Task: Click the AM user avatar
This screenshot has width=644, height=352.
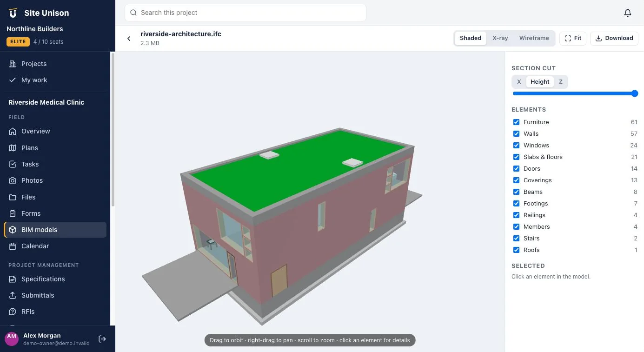Action: (x=12, y=339)
